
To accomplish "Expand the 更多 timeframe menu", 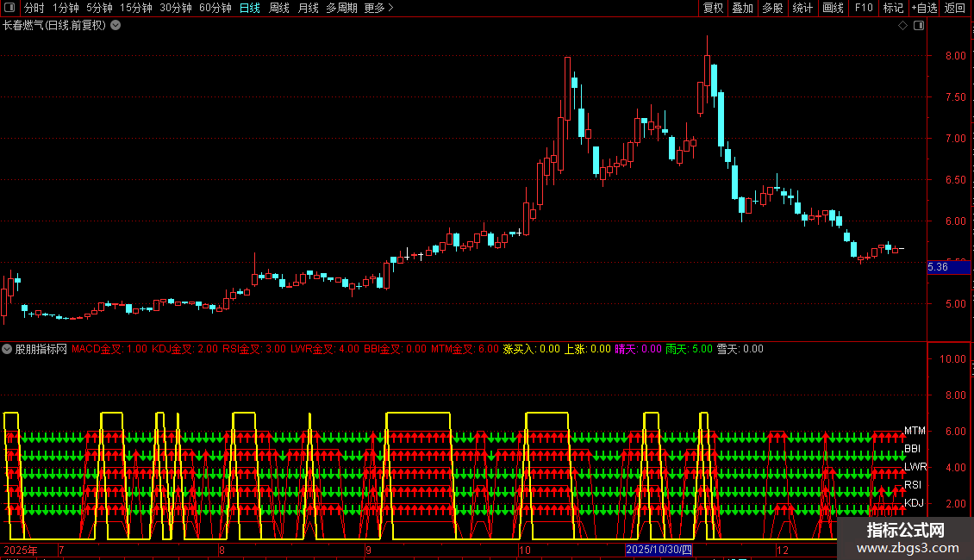I will tap(378, 8).
